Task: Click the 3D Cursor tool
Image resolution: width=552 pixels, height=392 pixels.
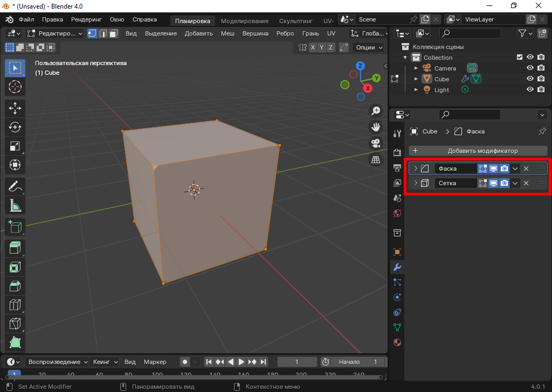Action: click(x=15, y=87)
